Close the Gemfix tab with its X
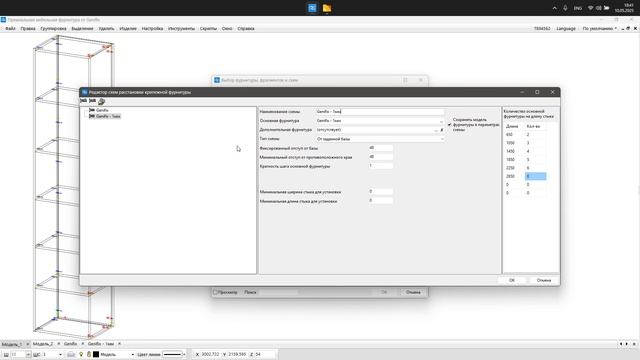The image size is (640, 360). point(82,344)
